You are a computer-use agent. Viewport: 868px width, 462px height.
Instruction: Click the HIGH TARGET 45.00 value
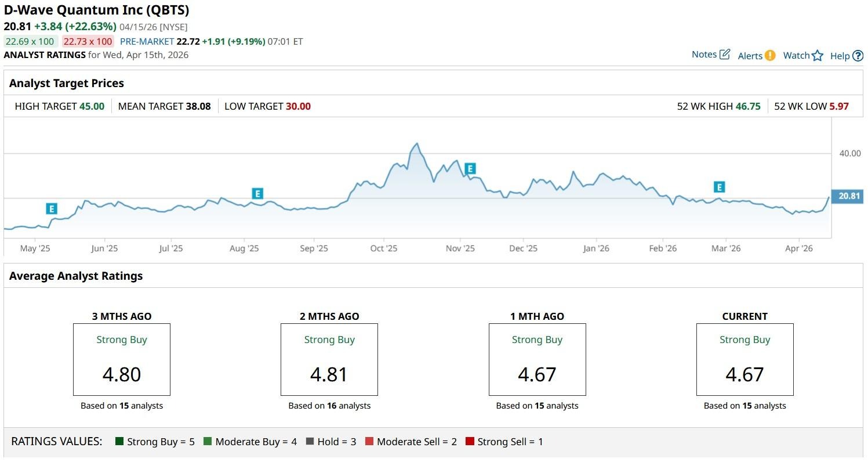point(92,106)
